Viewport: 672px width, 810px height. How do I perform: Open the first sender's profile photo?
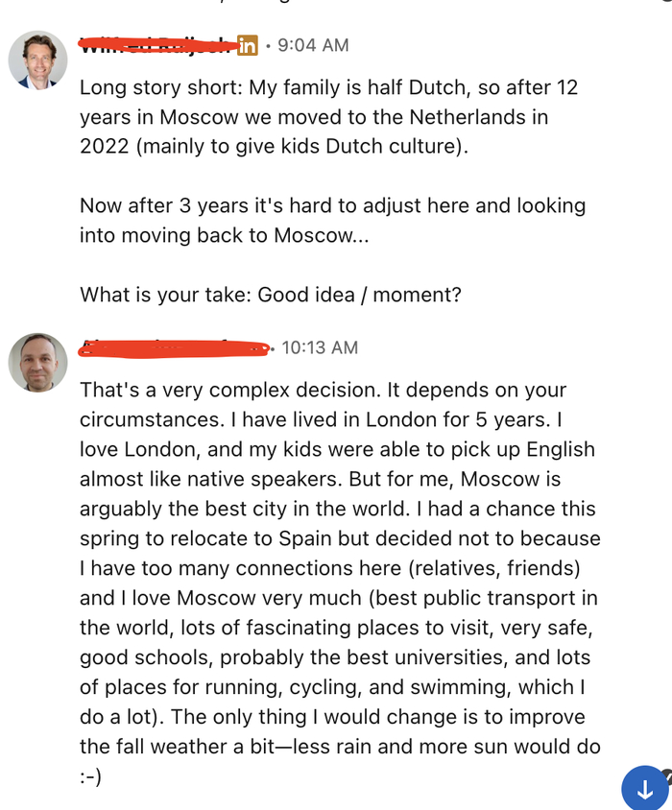click(38, 60)
